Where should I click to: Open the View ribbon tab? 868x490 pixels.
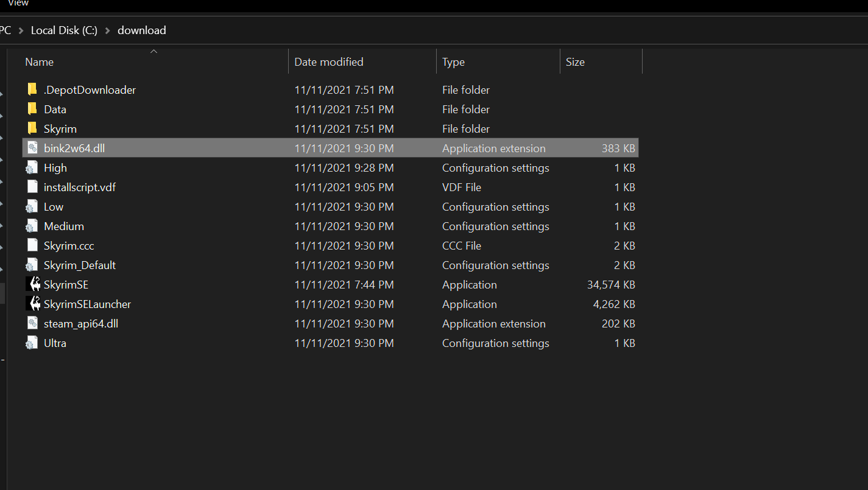[x=18, y=4]
